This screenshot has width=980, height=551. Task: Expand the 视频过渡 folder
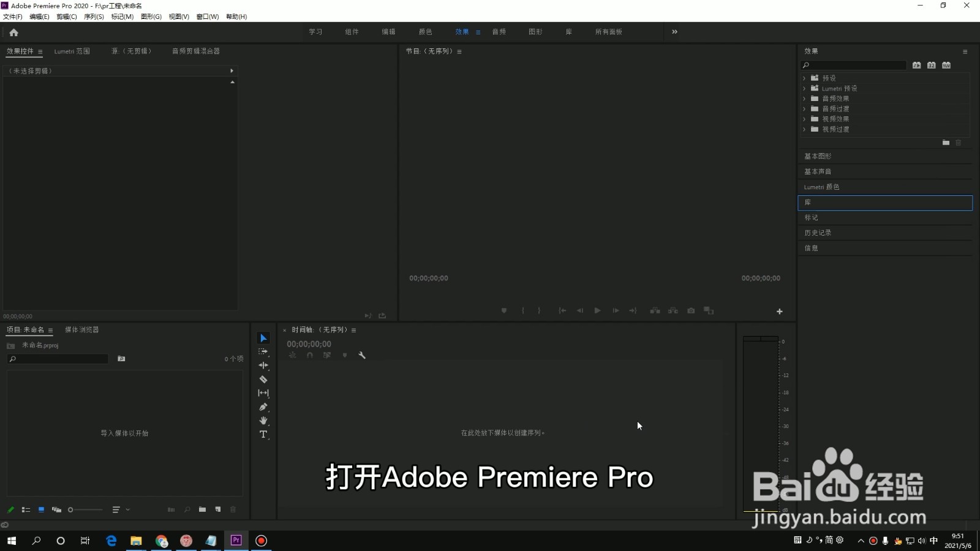pyautogui.click(x=804, y=129)
